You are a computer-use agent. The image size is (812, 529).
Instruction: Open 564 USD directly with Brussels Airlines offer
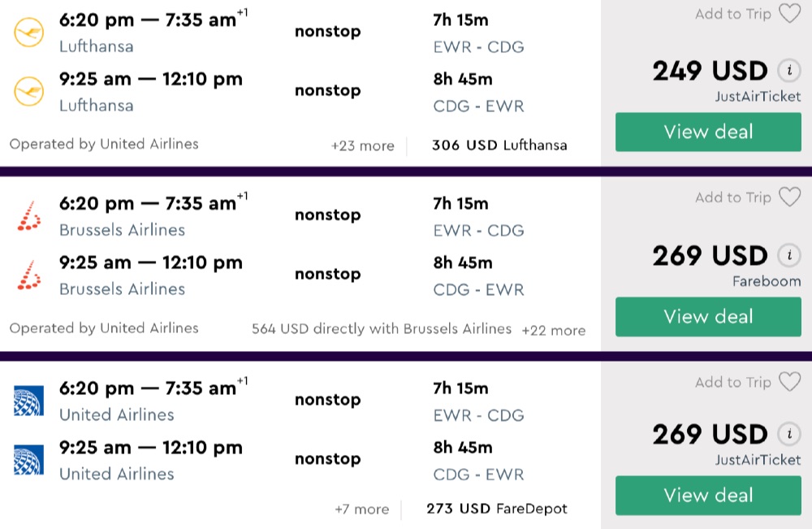click(x=382, y=329)
